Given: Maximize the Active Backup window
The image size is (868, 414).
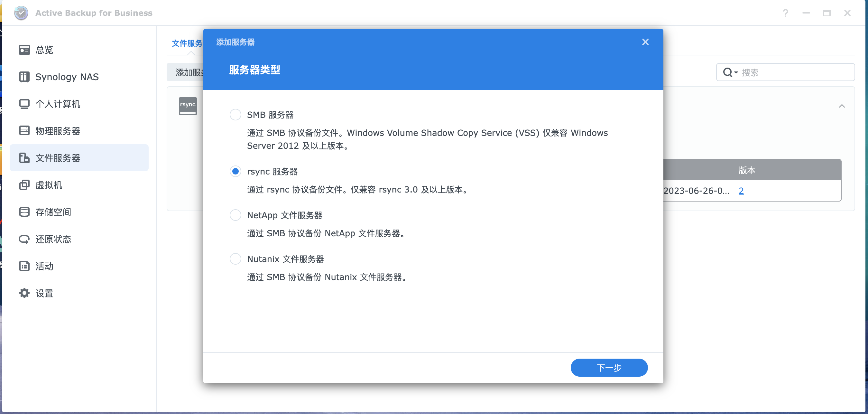Looking at the screenshot, I should [826, 13].
